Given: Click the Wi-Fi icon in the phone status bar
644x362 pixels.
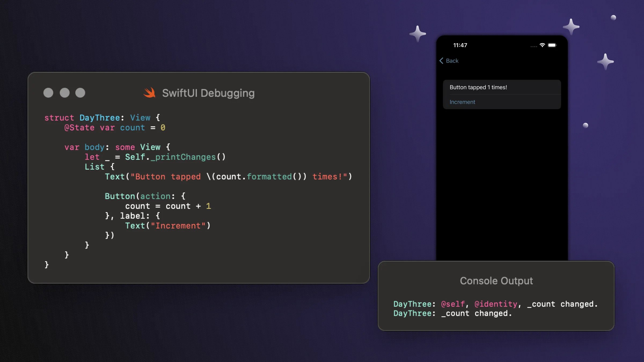Looking at the screenshot, I should coord(543,46).
